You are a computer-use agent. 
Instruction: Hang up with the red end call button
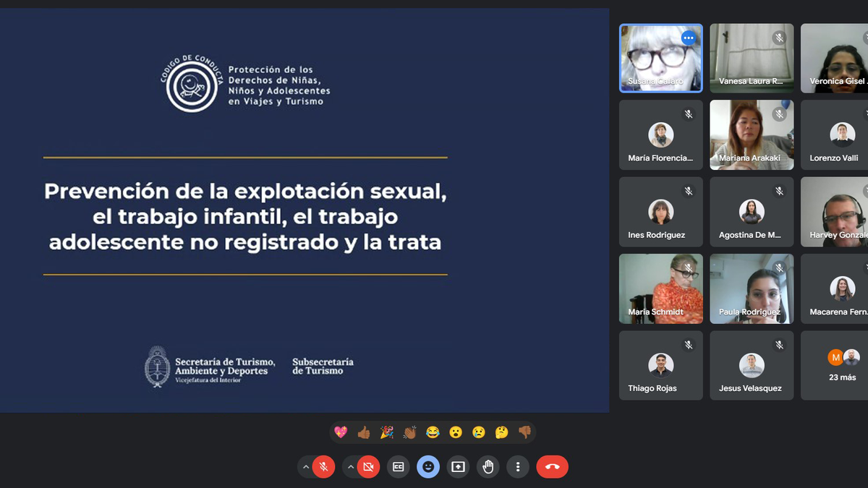tap(552, 467)
